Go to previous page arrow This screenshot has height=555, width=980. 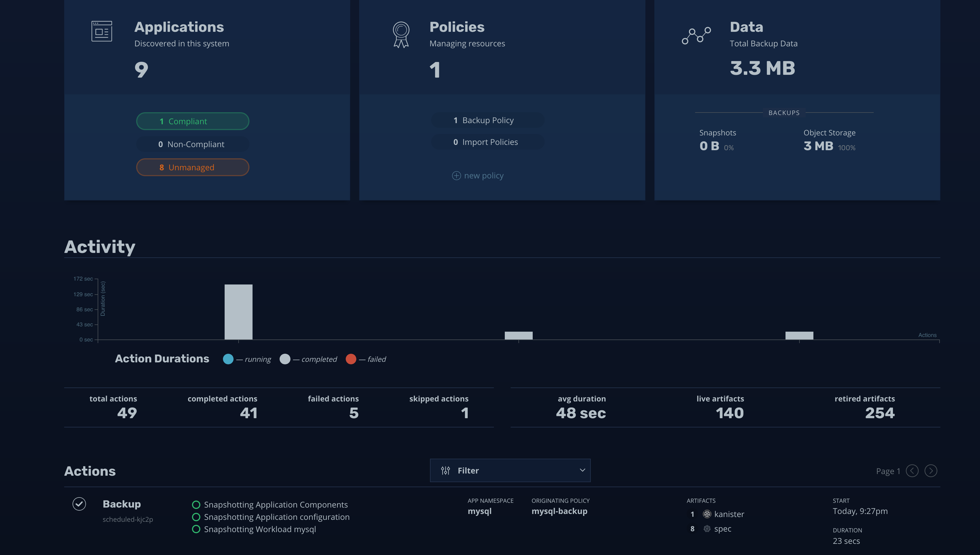pyautogui.click(x=912, y=471)
